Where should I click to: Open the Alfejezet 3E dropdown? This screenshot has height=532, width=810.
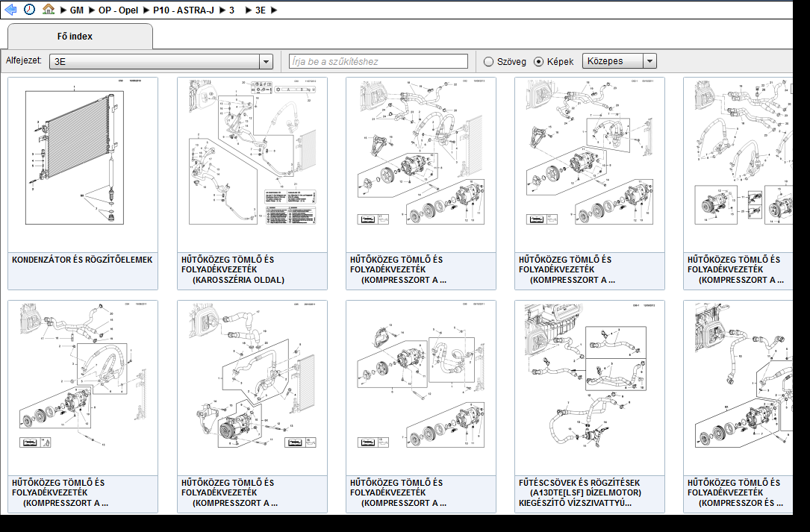click(161, 61)
